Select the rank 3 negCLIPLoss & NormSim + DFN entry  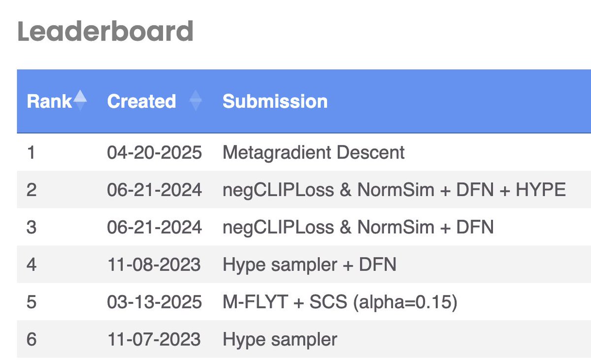click(x=358, y=227)
